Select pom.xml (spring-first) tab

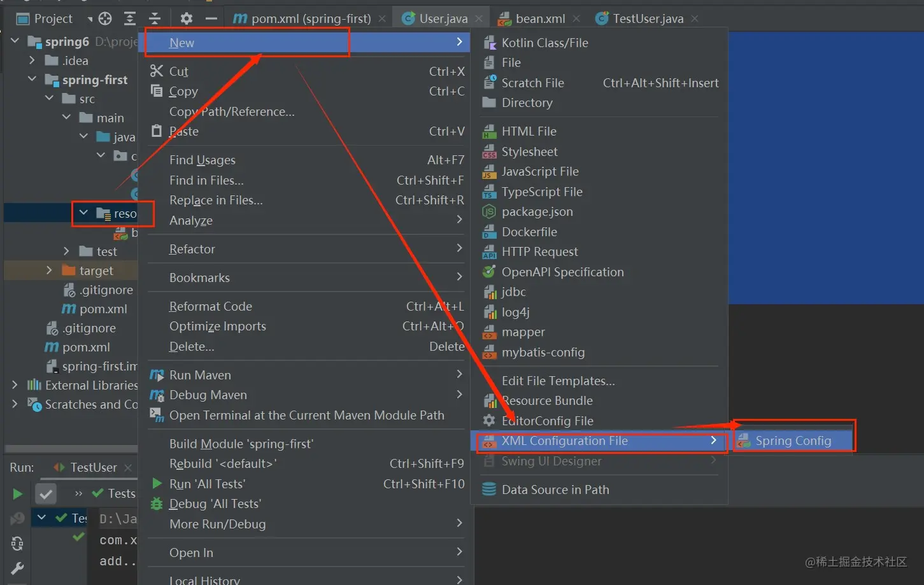pyautogui.click(x=311, y=18)
